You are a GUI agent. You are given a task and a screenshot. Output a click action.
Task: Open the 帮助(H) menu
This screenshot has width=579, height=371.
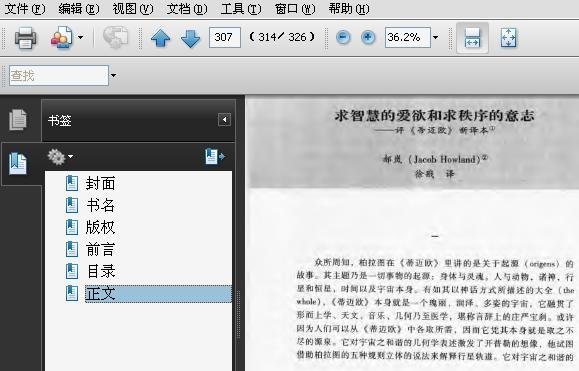click(x=349, y=8)
